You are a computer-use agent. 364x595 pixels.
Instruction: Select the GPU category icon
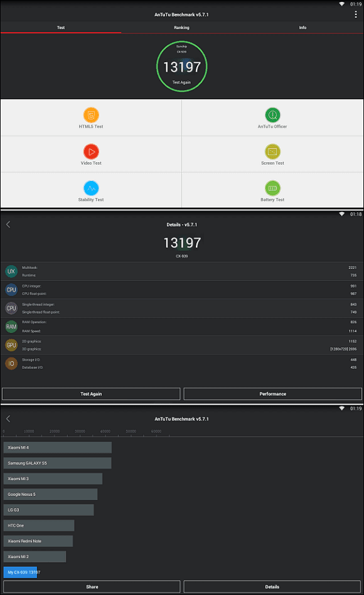(11, 345)
